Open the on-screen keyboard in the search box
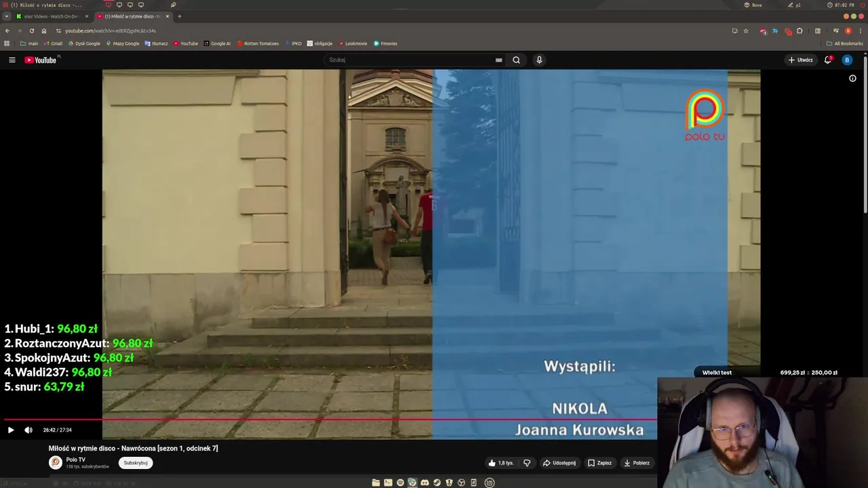The width and height of the screenshot is (868, 488). (x=498, y=60)
